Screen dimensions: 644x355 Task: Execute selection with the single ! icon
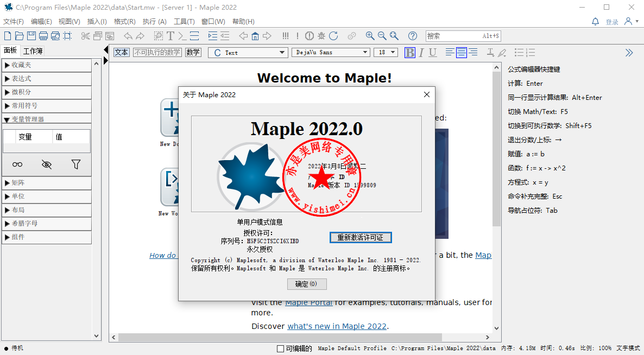[x=298, y=36]
